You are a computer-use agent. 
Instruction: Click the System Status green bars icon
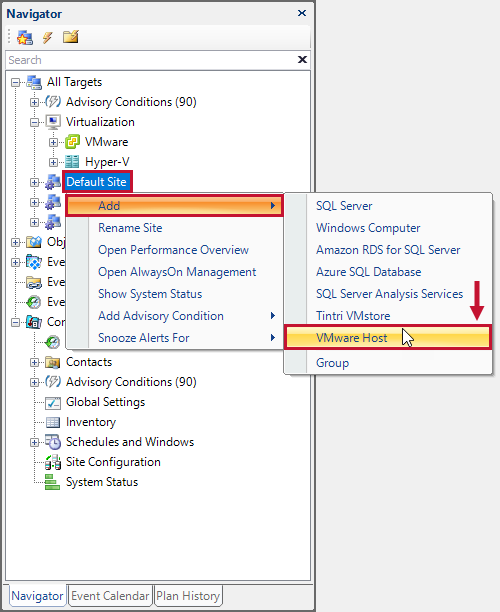52,482
